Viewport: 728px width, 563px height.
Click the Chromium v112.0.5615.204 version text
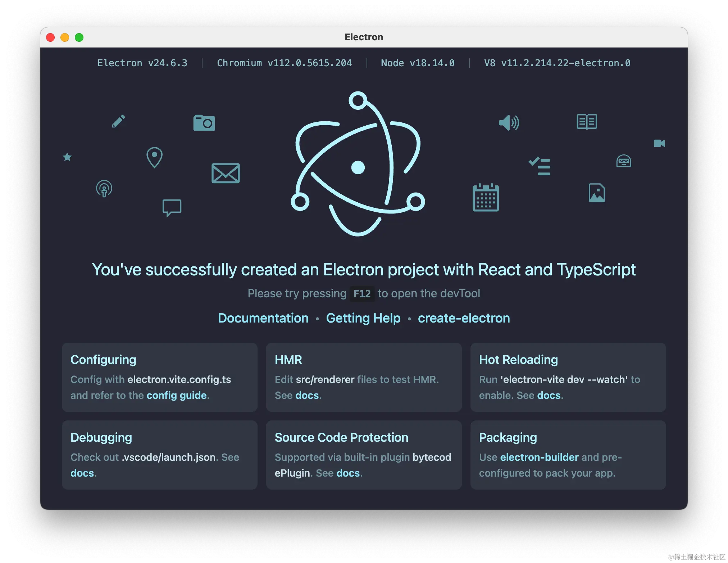point(285,63)
